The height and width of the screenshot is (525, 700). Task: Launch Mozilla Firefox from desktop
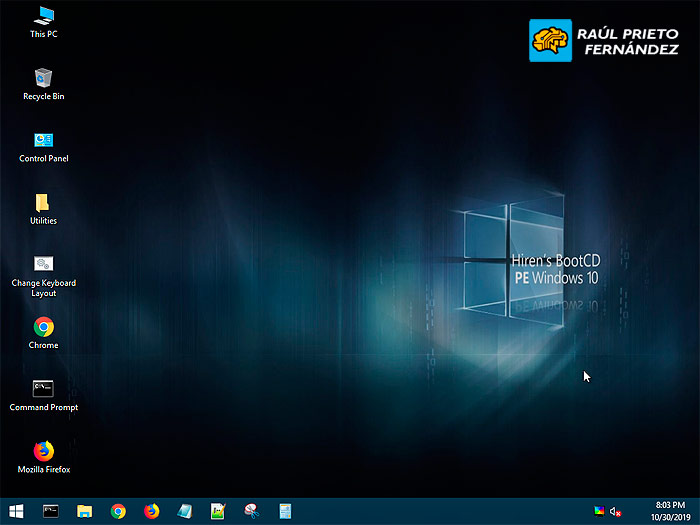point(44,451)
